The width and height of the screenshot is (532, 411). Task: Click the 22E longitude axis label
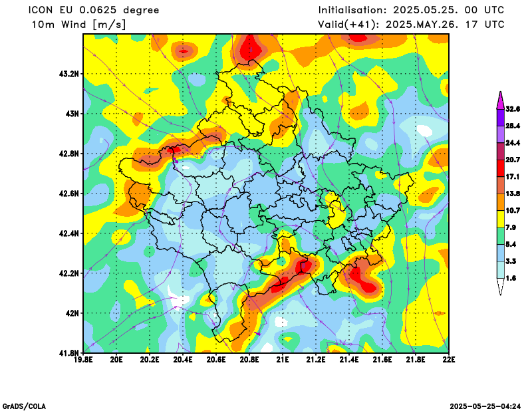point(449,359)
